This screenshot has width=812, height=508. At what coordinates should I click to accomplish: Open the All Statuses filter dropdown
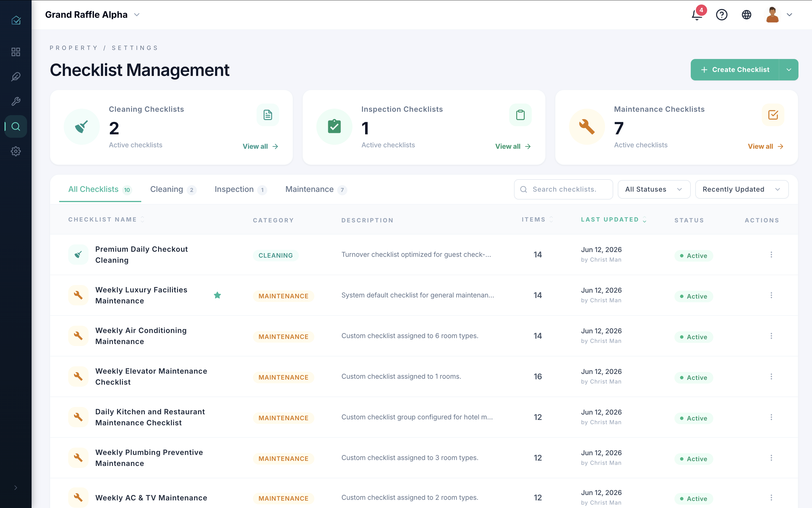click(654, 189)
